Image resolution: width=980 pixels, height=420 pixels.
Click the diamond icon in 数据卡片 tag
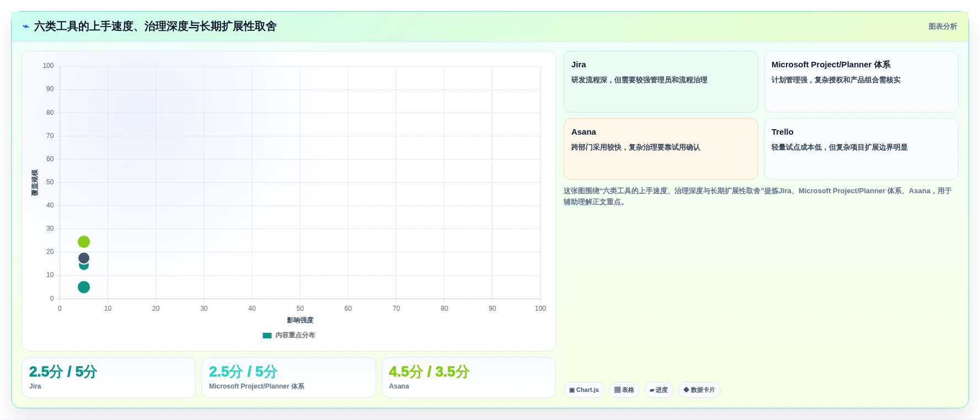point(686,390)
